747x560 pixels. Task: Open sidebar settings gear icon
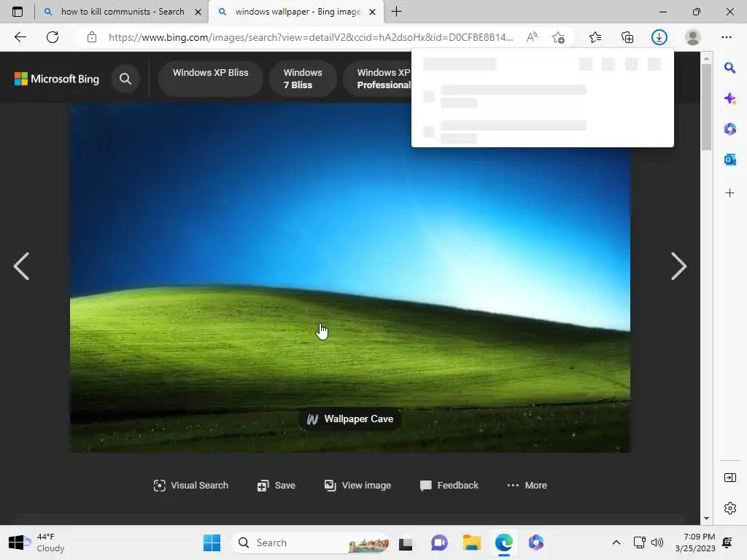(x=729, y=508)
